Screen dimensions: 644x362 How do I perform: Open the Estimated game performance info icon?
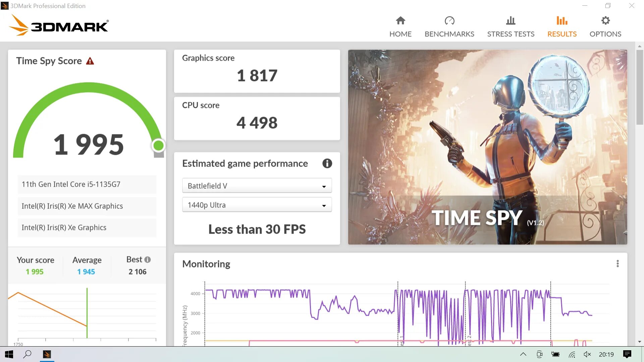[x=327, y=163]
